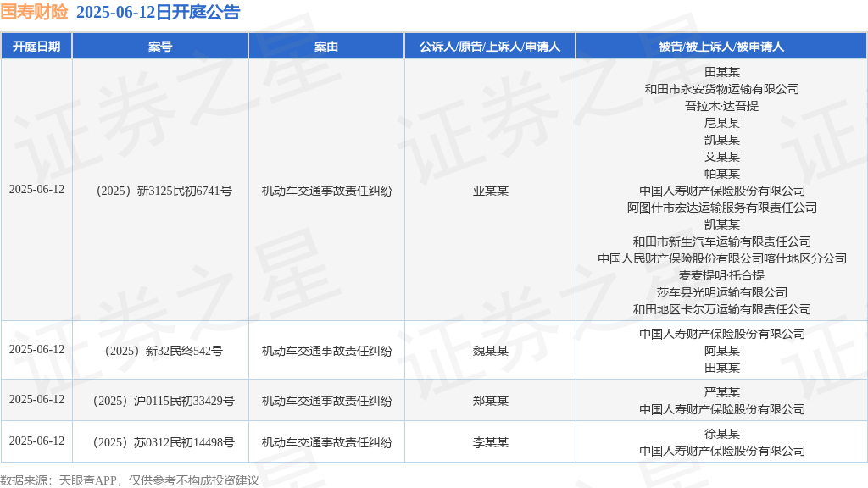868x488 pixels.
Task: Click 中国人寿财产保险股份有限公司 in the 郑某某 row
Action: [x=722, y=409]
